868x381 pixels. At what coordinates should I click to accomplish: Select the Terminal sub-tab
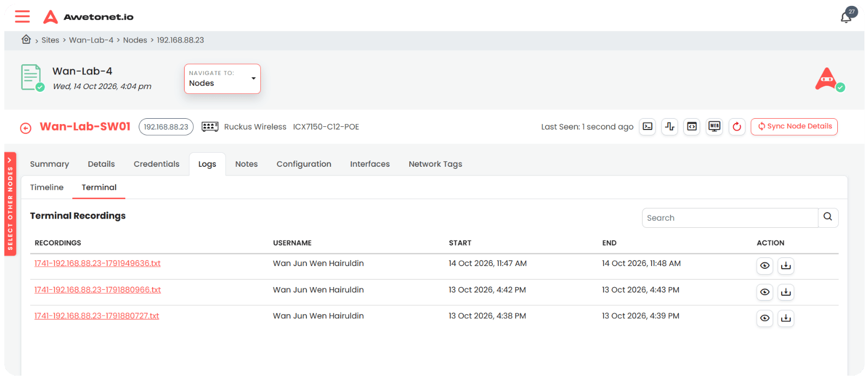(x=99, y=187)
